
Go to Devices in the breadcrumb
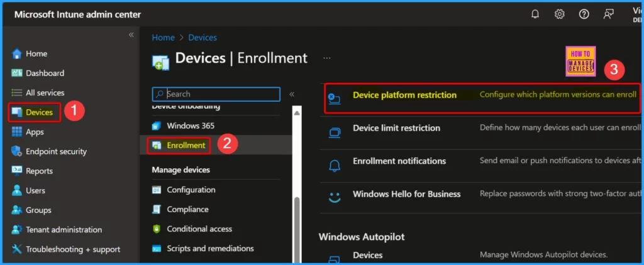[203, 37]
